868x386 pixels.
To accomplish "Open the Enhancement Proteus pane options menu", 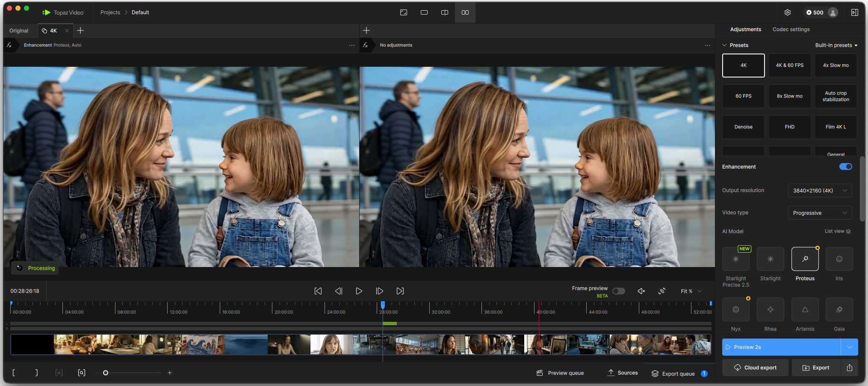I will point(352,45).
